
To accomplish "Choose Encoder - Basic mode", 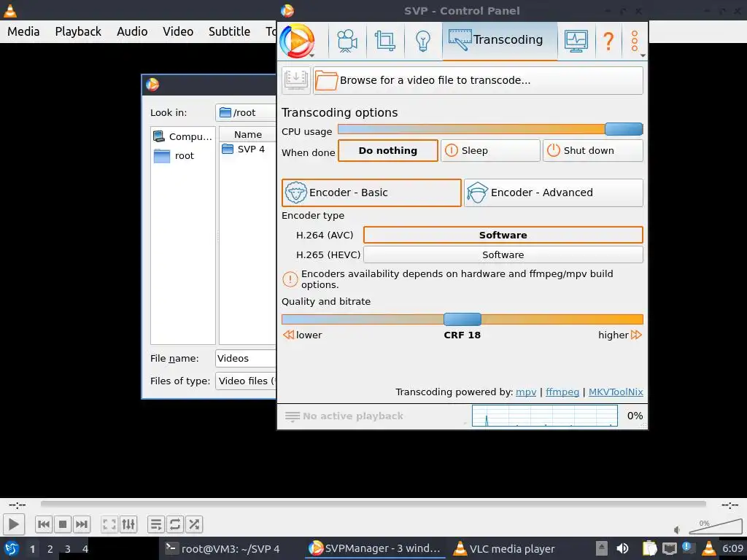I will tap(371, 192).
